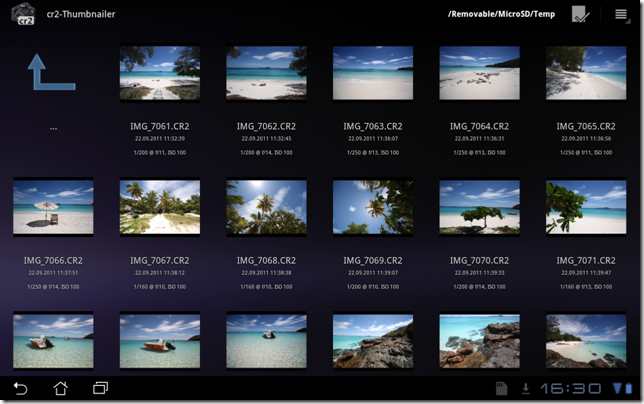This screenshot has height=404, width=644.
Task: Click the cr2-Thumbnailer title text
Action: (81, 14)
